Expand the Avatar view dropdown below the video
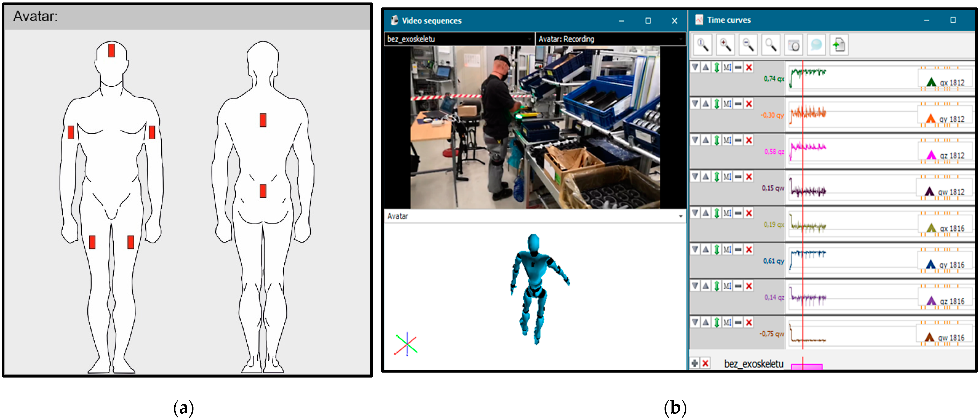The height and width of the screenshot is (419, 980). click(680, 216)
